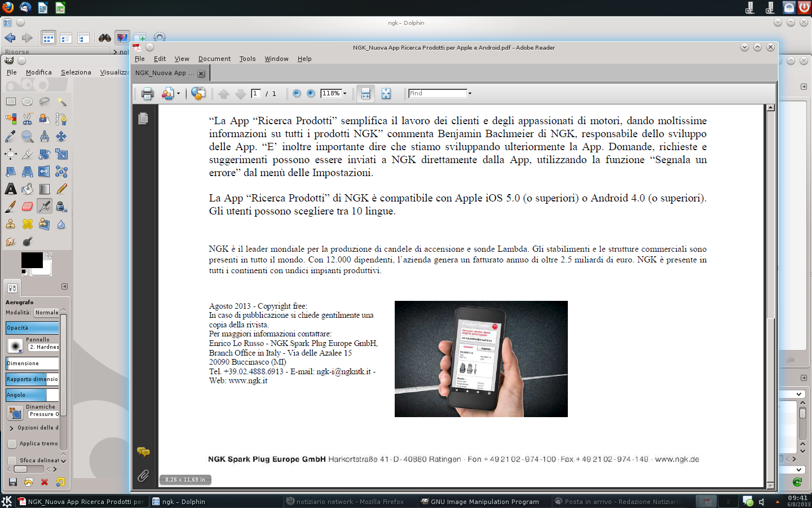812x508 pixels.
Task: Enable Sfoca delineatura checkbox
Action: [12, 461]
